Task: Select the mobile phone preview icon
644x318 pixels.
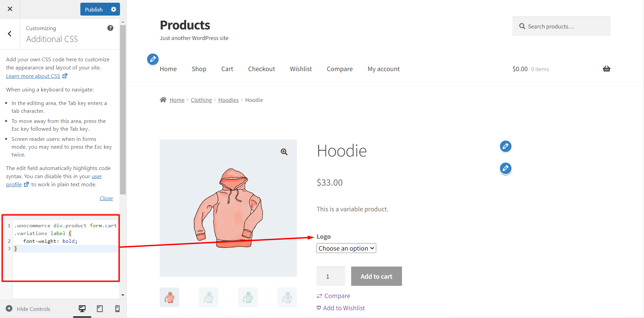Action: click(117, 309)
